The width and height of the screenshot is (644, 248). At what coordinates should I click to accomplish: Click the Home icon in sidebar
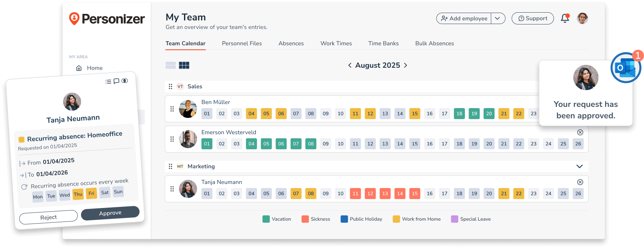pos(79,68)
